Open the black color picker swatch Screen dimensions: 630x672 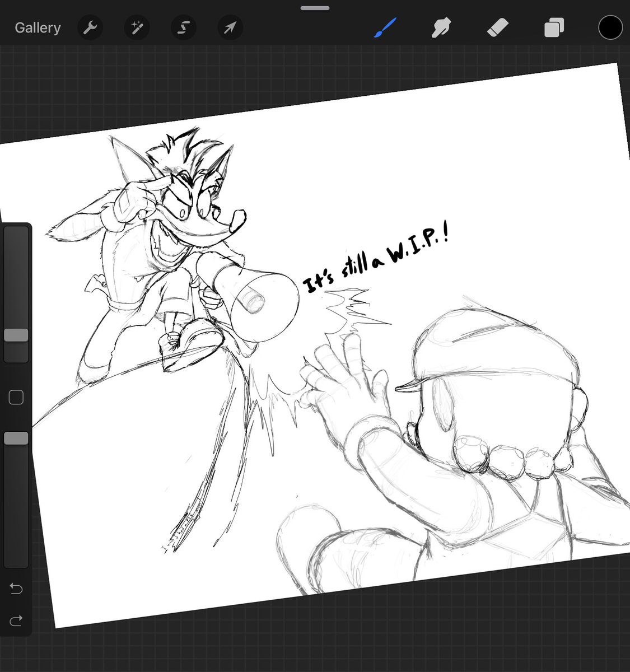(610, 27)
